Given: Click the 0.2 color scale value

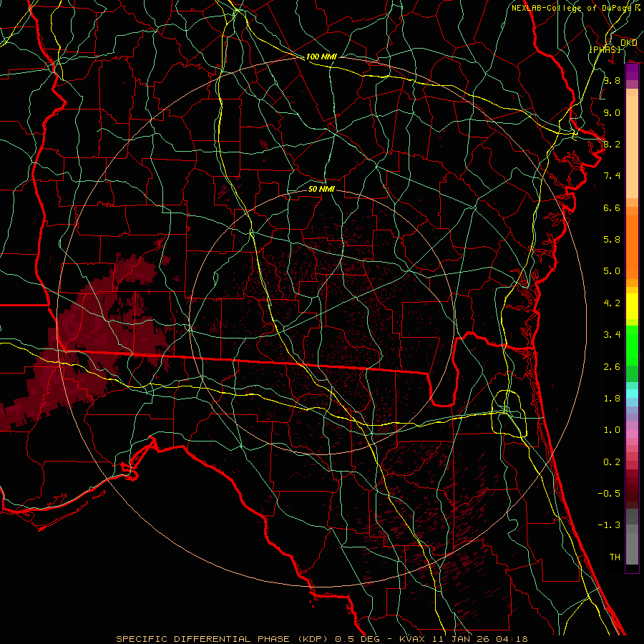Looking at the screenshot, I should tap(612, 462).
